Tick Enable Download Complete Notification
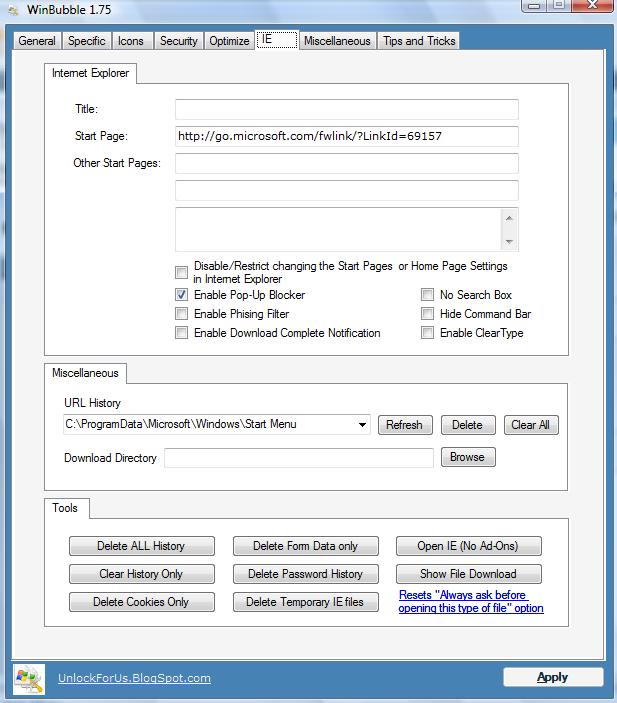 181,333
